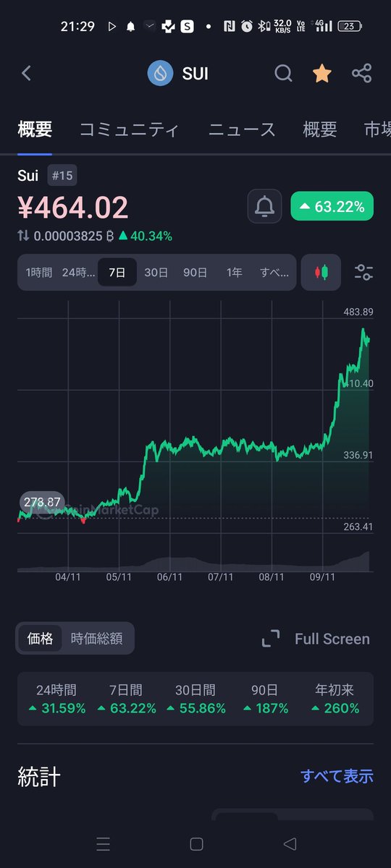Select the 7日 chart range
This screenshot has height=868, width=391.
pos(117,273)
